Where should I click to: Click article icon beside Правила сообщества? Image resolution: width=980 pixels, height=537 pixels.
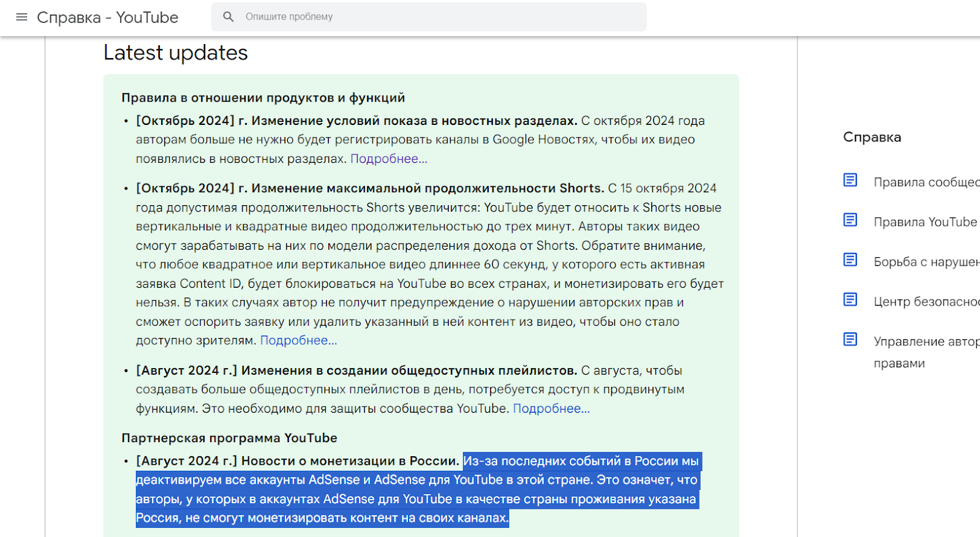point(850,180)
